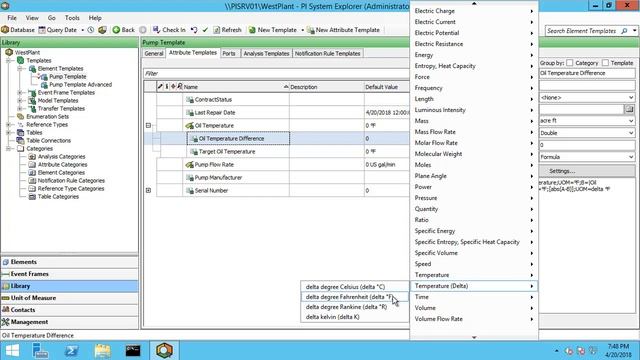The height and width of the screenshot is (360, 640).
Task: Expand Event Frame Templates node
Action: pyautogui.click(x=20, y=93)
